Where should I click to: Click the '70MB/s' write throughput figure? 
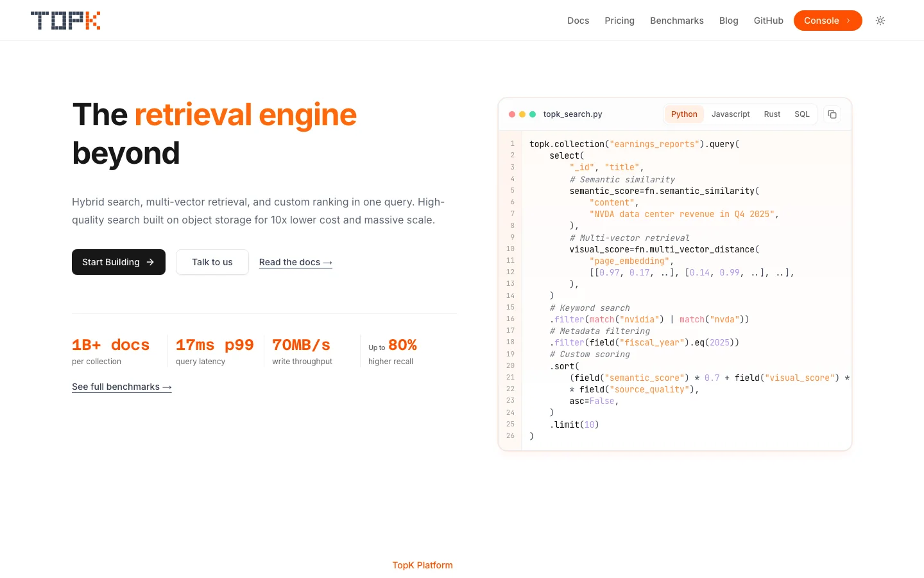(x=302, y=345)
